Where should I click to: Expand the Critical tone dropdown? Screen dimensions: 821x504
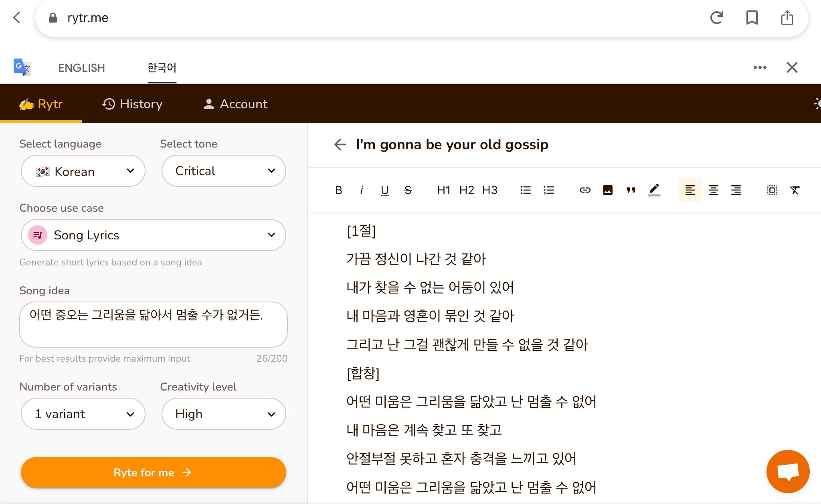click(224, 171)
